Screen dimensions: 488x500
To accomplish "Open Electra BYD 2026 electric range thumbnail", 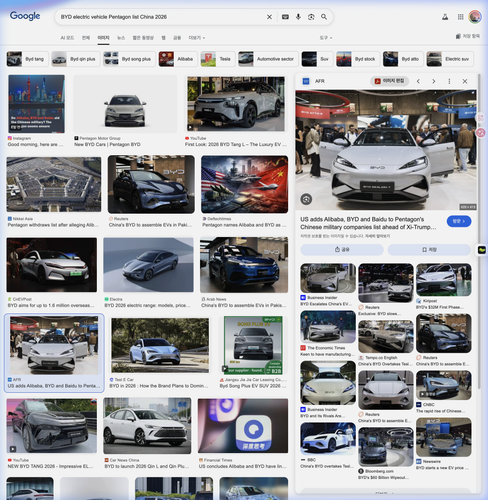I will (148, 265).
